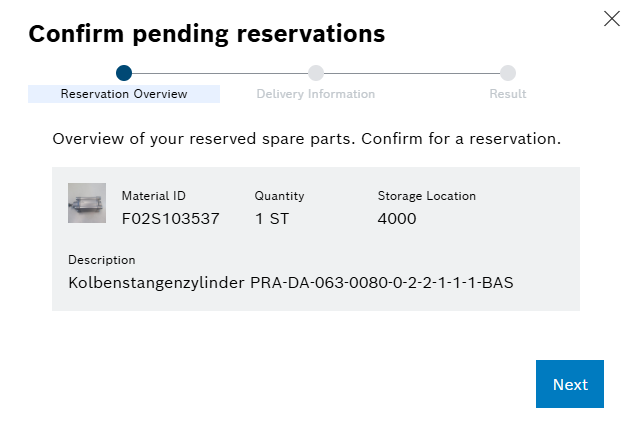The width and height of the screenshot is (634, 431).
Task: Click the Result step circle
Action: (x=508, y=73)
